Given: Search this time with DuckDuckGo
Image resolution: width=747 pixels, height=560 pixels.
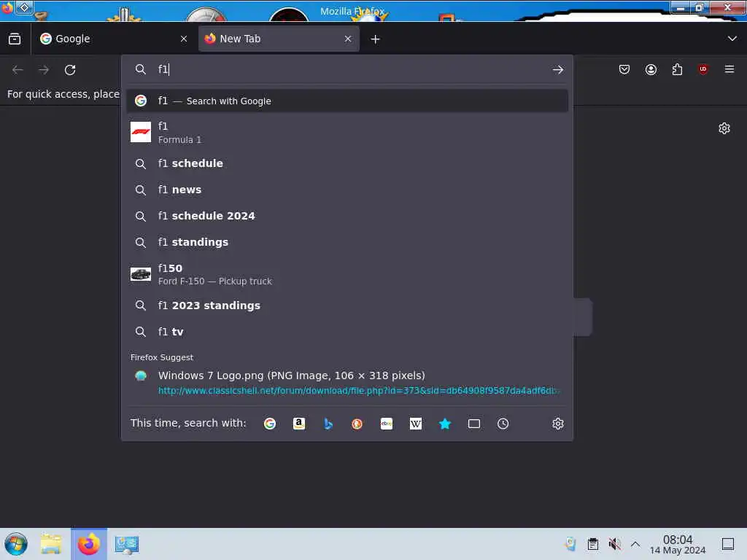Looking at the screenshot, I should pos(357,424).
